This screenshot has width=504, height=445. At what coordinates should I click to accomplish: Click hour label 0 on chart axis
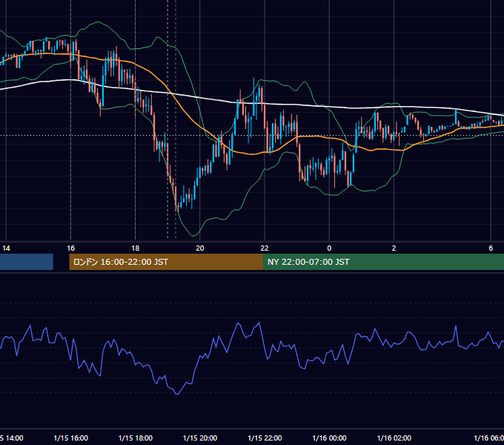[329, 248]
